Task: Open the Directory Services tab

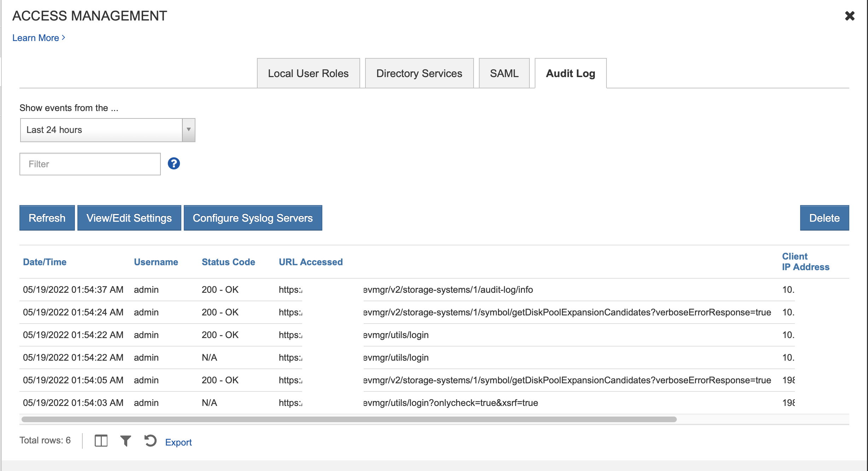Action: point(419,73)
